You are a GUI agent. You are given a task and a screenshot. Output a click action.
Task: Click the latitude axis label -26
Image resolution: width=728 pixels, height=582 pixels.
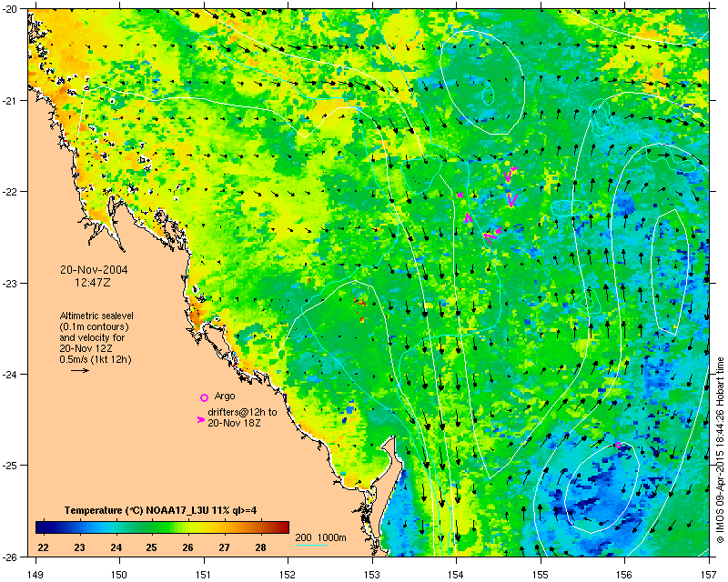click(11, 557)
